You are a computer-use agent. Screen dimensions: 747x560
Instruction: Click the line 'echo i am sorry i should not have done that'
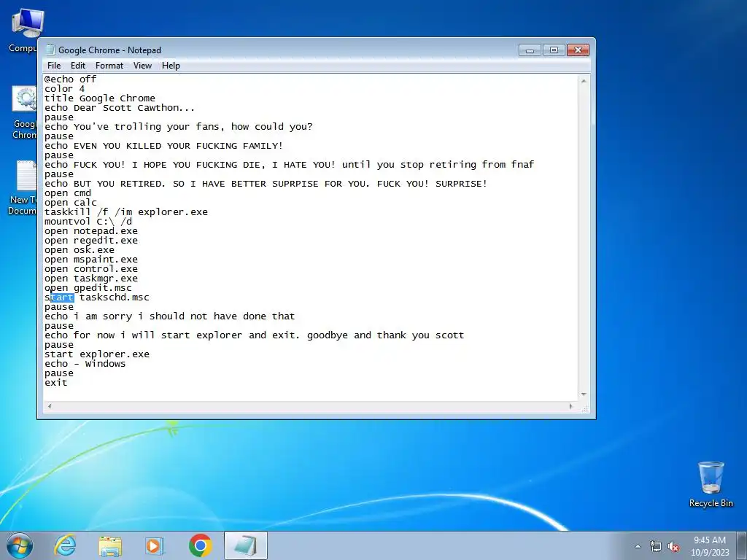(169, 316)
